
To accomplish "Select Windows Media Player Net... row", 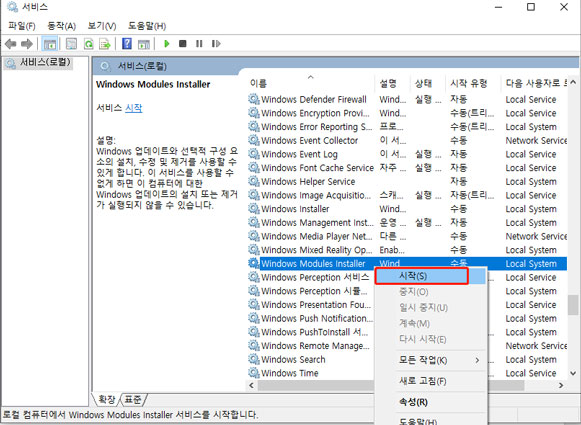I will [x=407, y=236].
